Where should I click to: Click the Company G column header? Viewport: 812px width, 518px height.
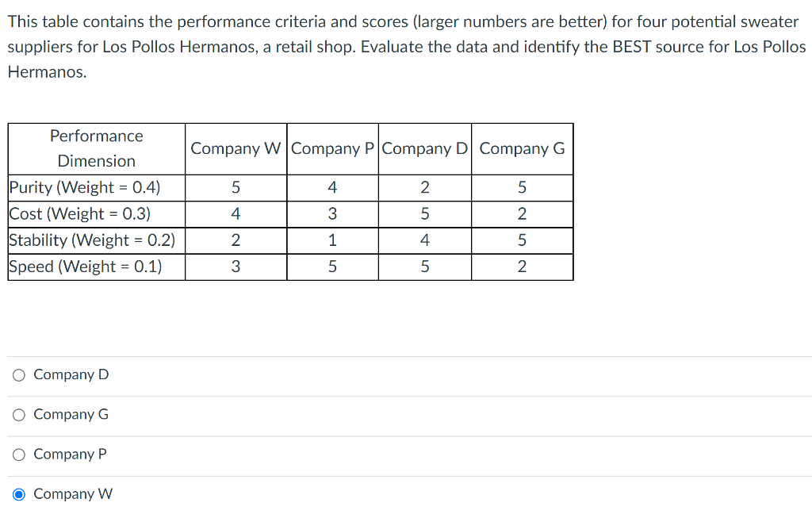pos(522,148)
